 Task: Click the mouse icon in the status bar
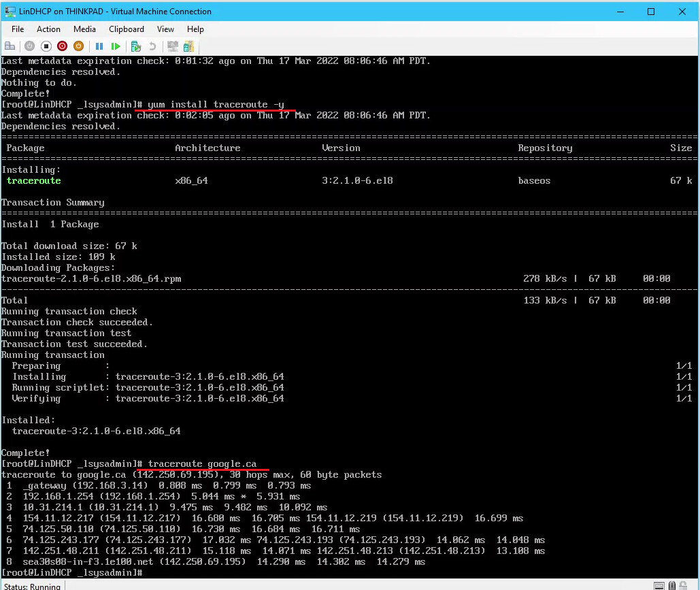click(672, 585)
